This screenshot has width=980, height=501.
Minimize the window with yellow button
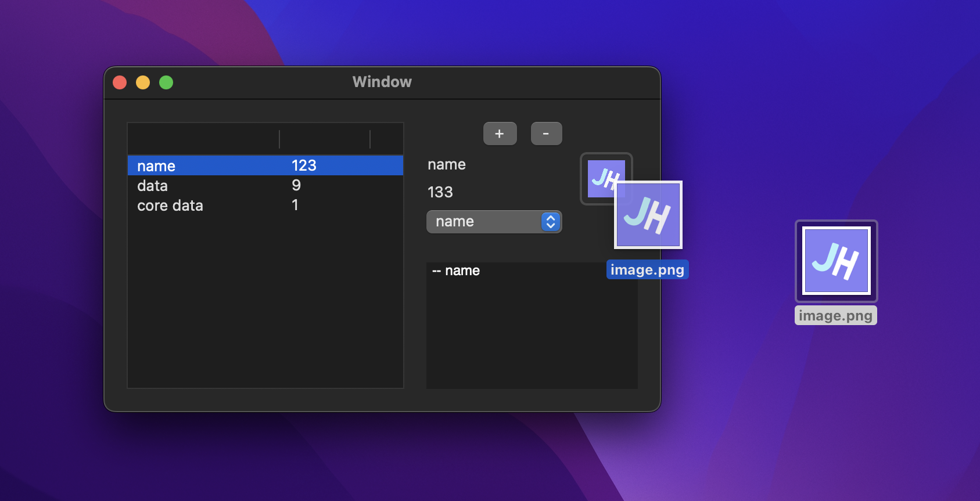coord(143,82)
